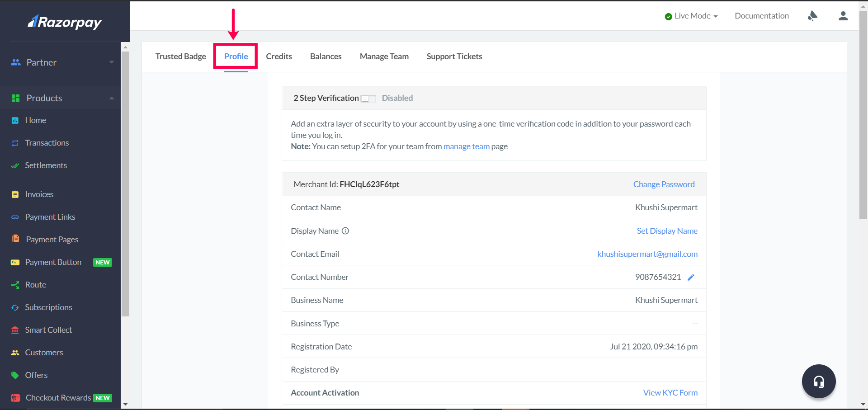Click the headset support chat button
This screenshot has width=868, height=410.
click(818, 382)
